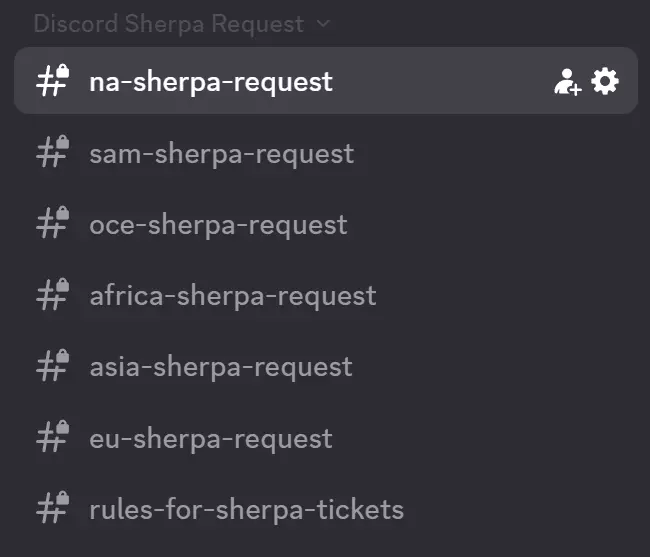650x557 pixels.
Task: Click the locked hash icon beside africa-sherpa-request
Action: click(x=52, y=295)
